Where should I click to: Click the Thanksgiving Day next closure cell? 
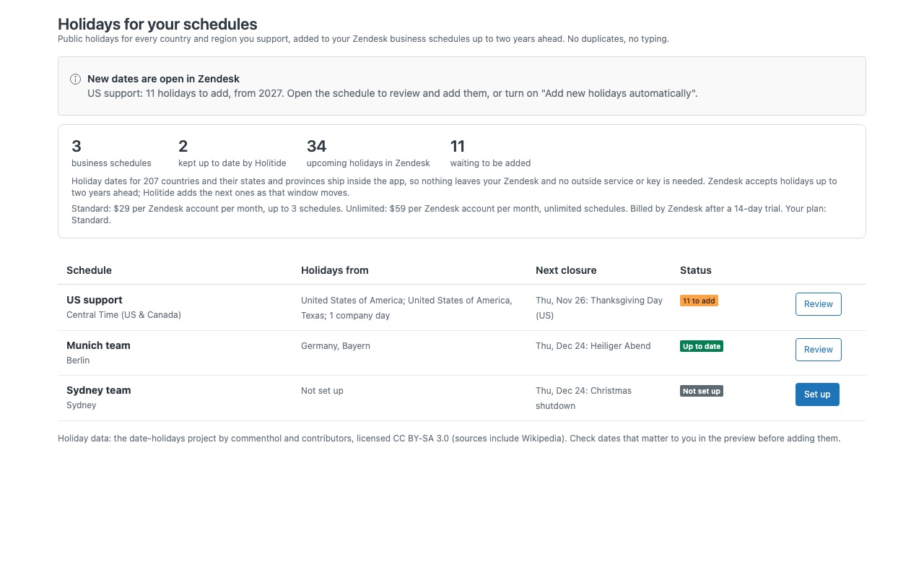[x=599, y=308]
